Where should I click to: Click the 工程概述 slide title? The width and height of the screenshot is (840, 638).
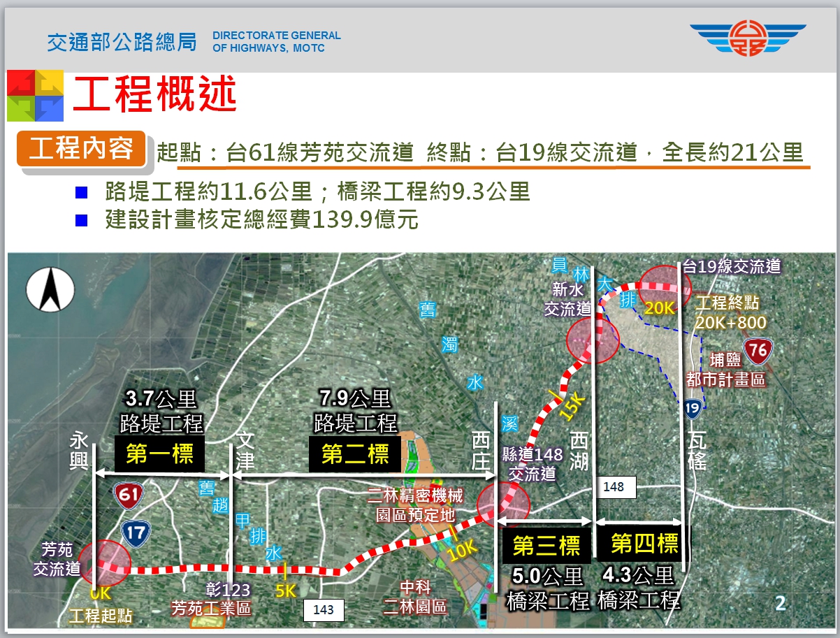154,95
